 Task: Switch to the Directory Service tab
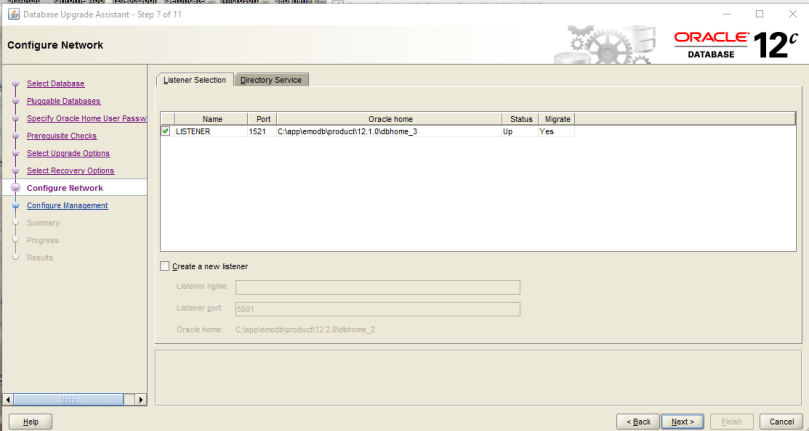tap(271, 80)
